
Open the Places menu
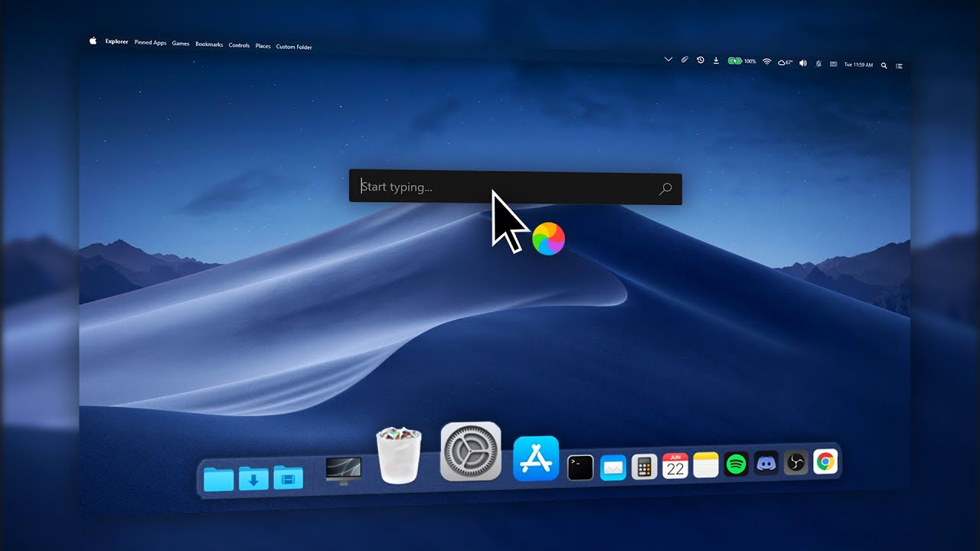263,46
